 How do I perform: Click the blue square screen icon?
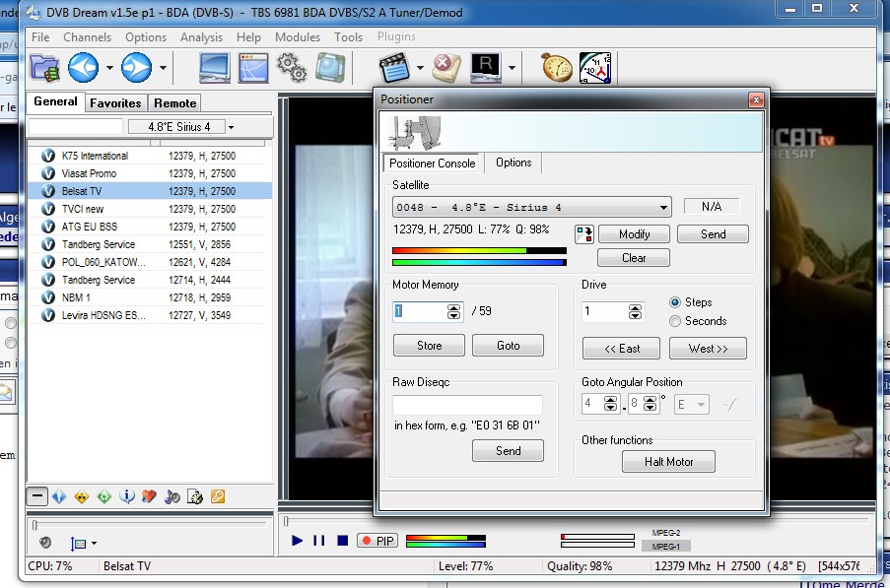coord(330,68)
